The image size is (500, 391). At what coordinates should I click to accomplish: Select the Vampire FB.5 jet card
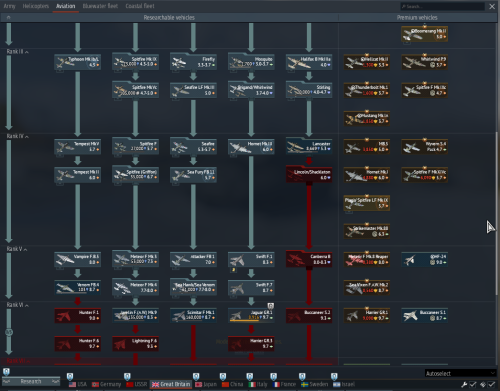[78, 259]
